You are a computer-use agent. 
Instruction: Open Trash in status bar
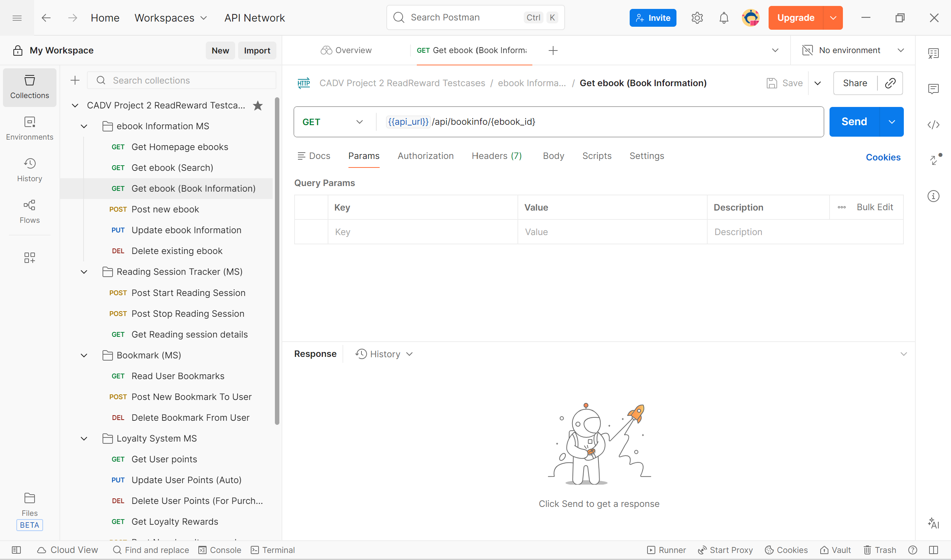click(879, 550)
